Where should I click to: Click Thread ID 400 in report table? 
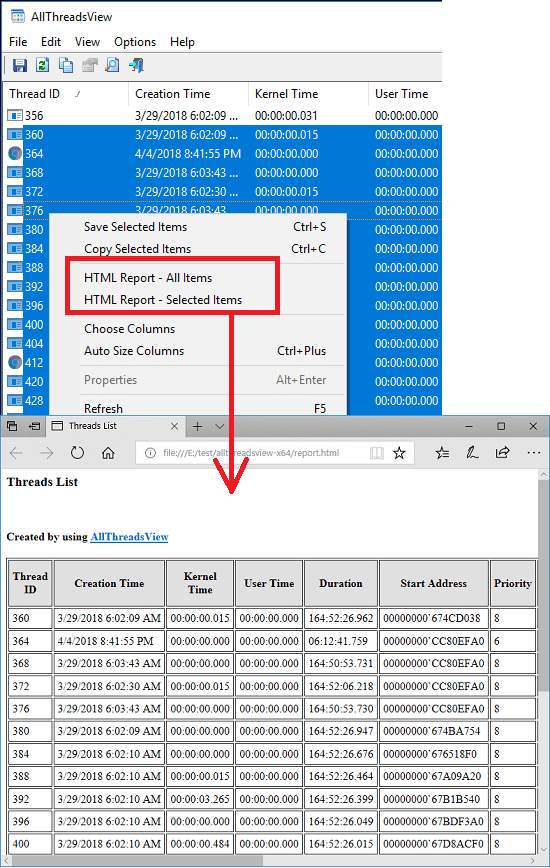tap(30, 844)
